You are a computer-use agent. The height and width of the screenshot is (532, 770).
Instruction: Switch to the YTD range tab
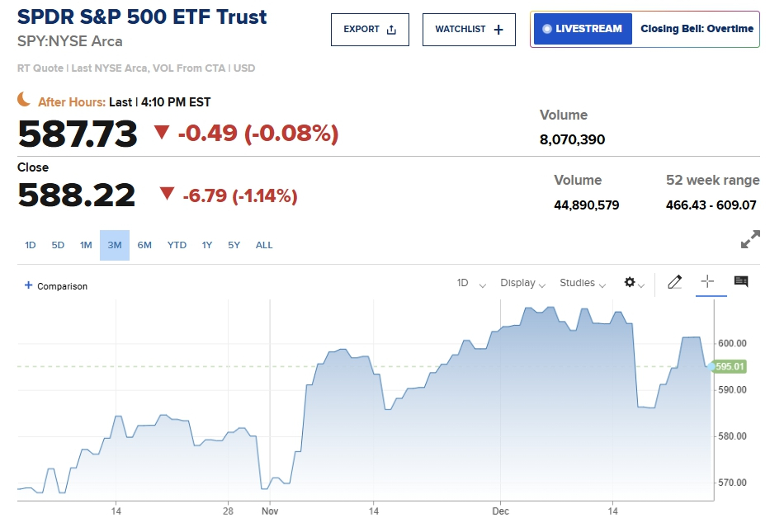click(177, 245)
